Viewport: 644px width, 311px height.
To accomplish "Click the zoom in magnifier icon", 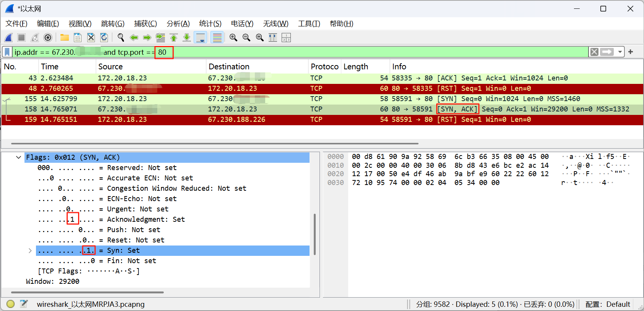I will point(233,38).
